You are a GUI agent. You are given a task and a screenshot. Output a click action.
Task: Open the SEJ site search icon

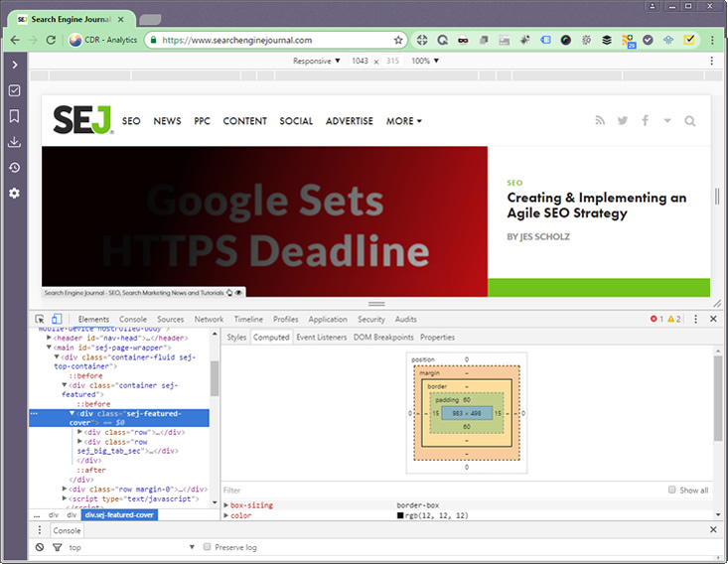690,121
